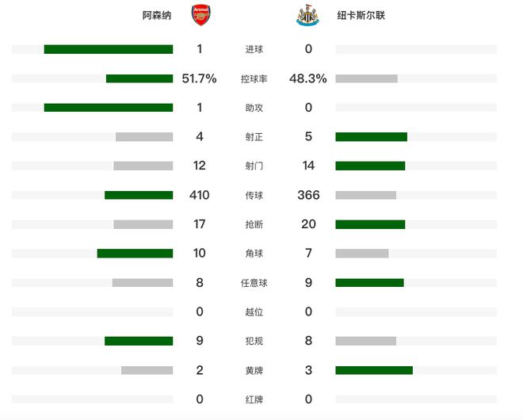Click the 红牌 stat label
The width and height of the screenshot is (523, 420).
click(x=254, y=400)
